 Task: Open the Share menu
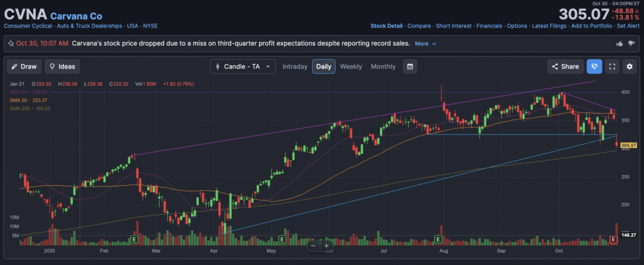click(x=565, y=67)
